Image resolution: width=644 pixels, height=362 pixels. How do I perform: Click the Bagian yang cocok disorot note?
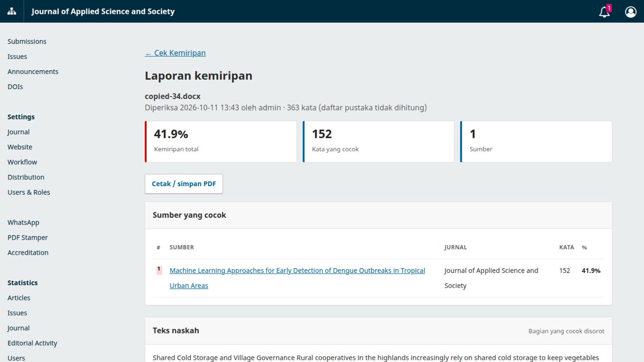point(566,331)
